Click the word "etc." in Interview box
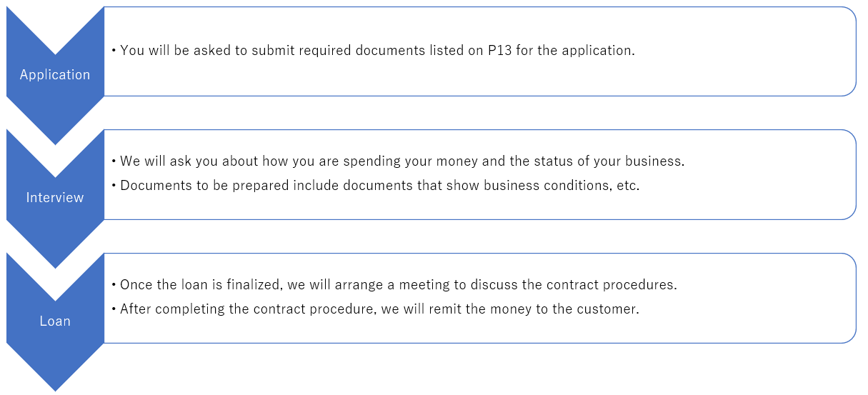 (629, 186)
